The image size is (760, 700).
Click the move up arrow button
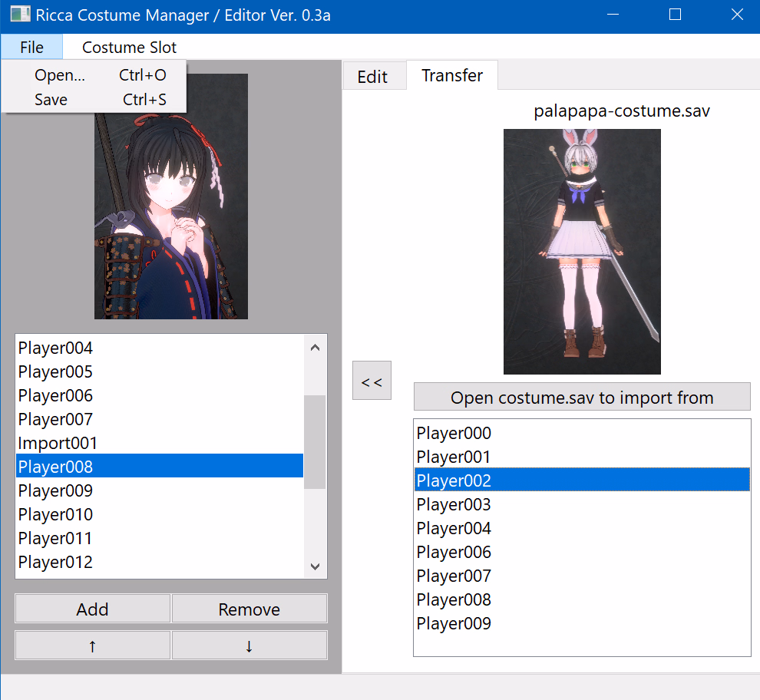click(92, 646)
